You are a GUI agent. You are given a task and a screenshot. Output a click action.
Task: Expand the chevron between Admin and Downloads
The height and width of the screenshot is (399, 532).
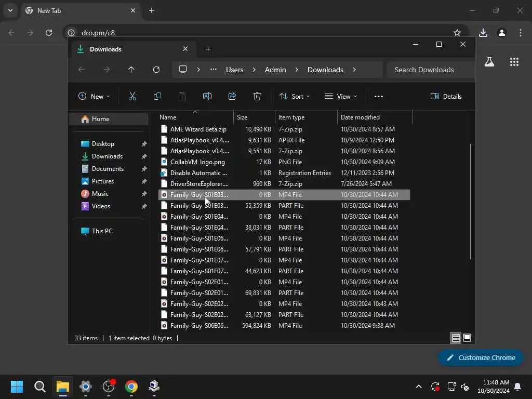coord(297,70)
